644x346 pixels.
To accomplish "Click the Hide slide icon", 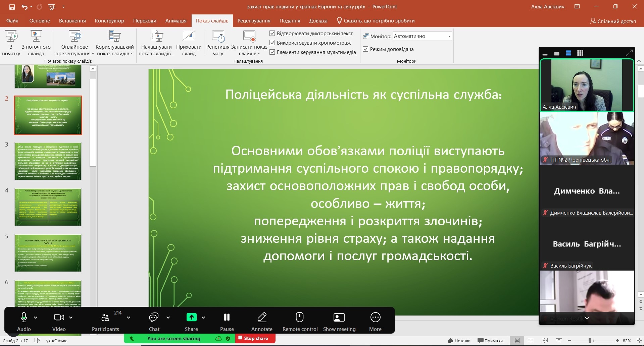I will [189, 36].
